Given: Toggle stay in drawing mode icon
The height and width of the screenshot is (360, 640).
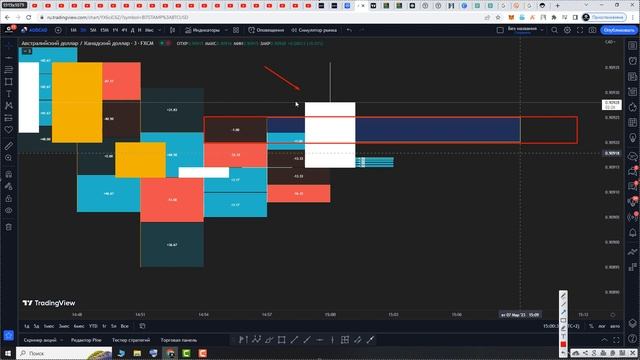Looking at the screenshot, I should pos(9,186).
